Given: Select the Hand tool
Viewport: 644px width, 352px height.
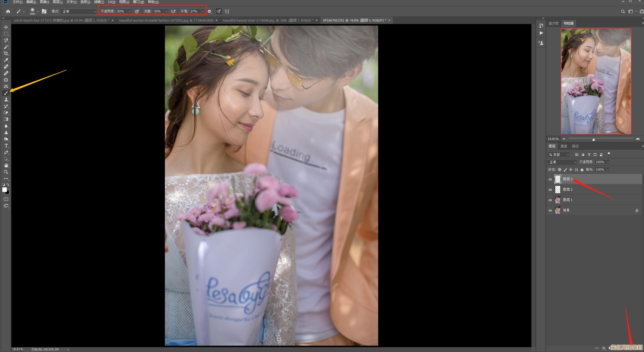Looking at the screenshot, I should 6,165.
